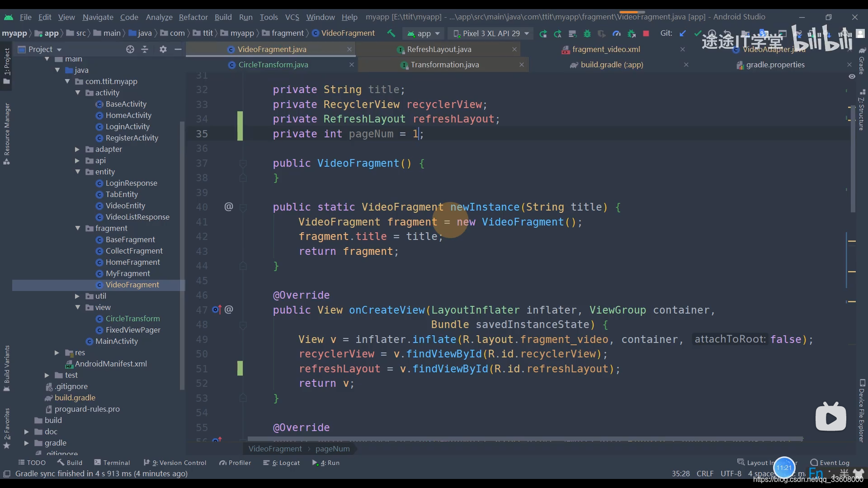
Task: Click Collapse All icon in Project panel
Action: [x=145, y=49]
